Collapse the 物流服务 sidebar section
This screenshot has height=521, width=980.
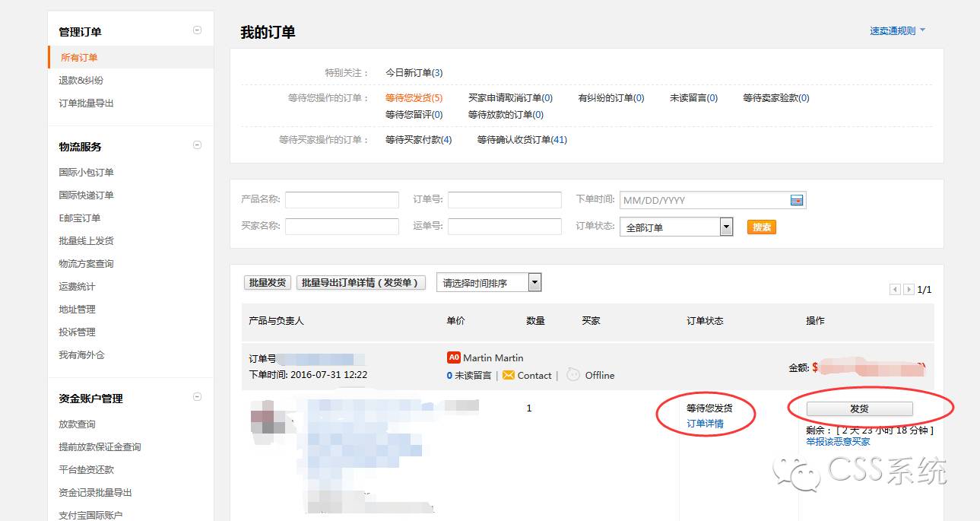198,145
